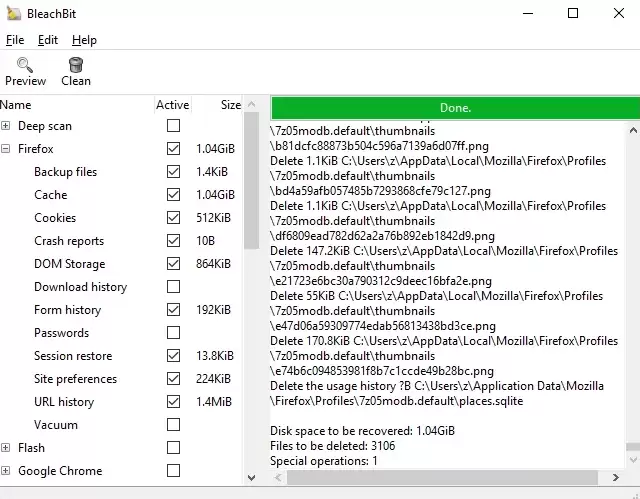Select the Passwords item
This screenshot has width=640, height=499.
tap(62, 333)
